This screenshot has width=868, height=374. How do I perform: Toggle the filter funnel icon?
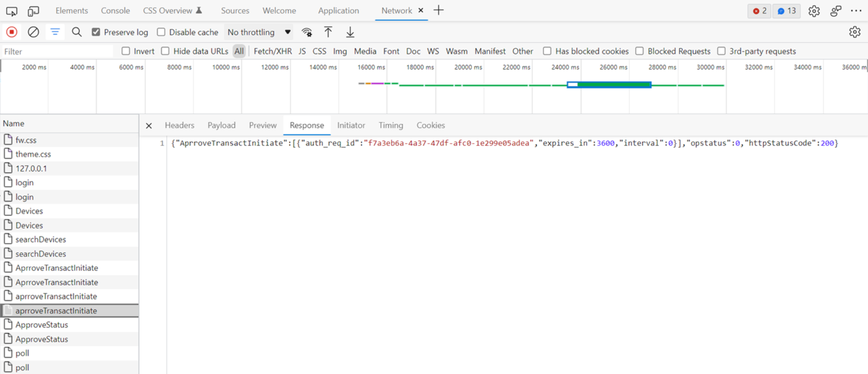(x=55, y=32)
